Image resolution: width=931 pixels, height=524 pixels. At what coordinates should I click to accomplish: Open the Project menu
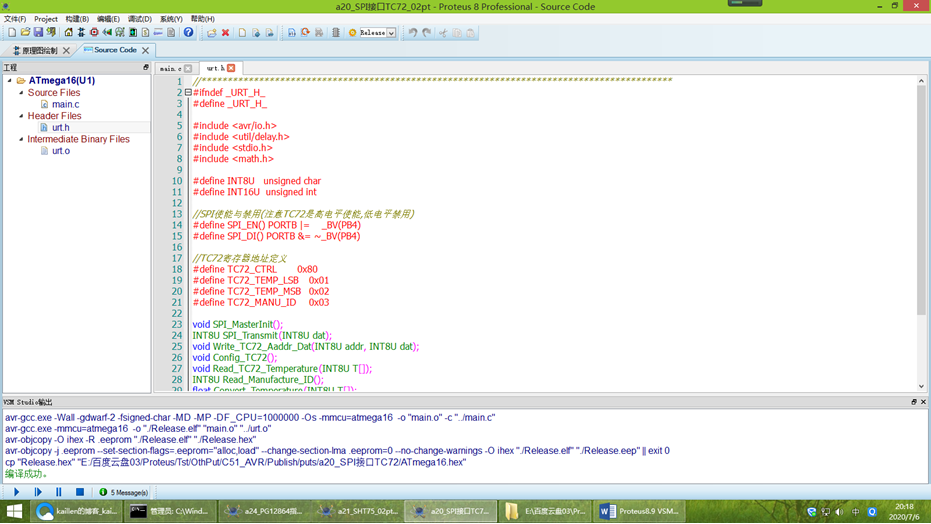[x=46, y=19]
